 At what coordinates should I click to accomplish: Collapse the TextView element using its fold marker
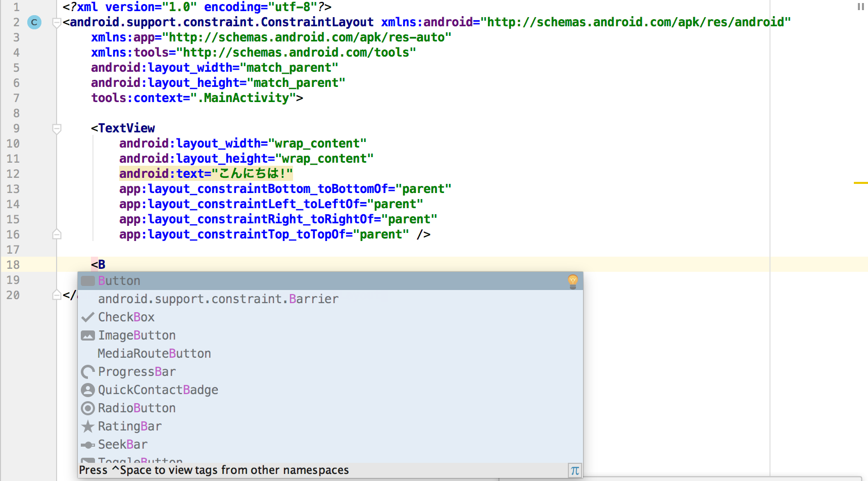point(56,129)
